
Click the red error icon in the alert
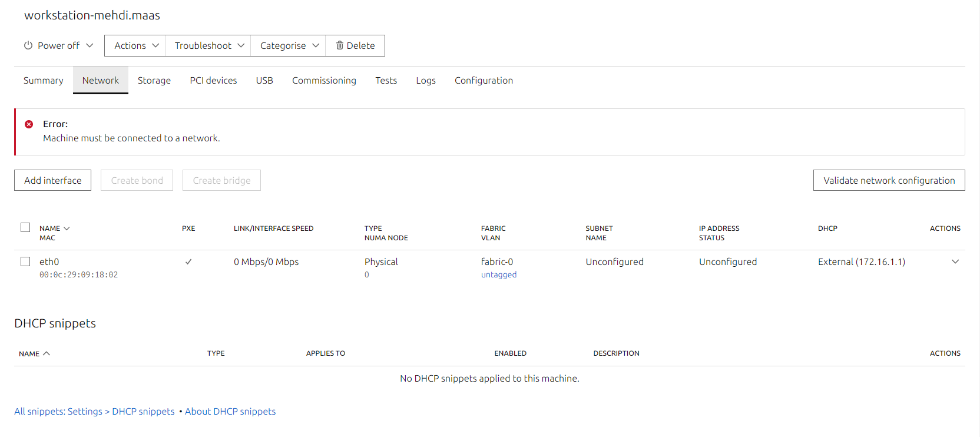[29, 124]
